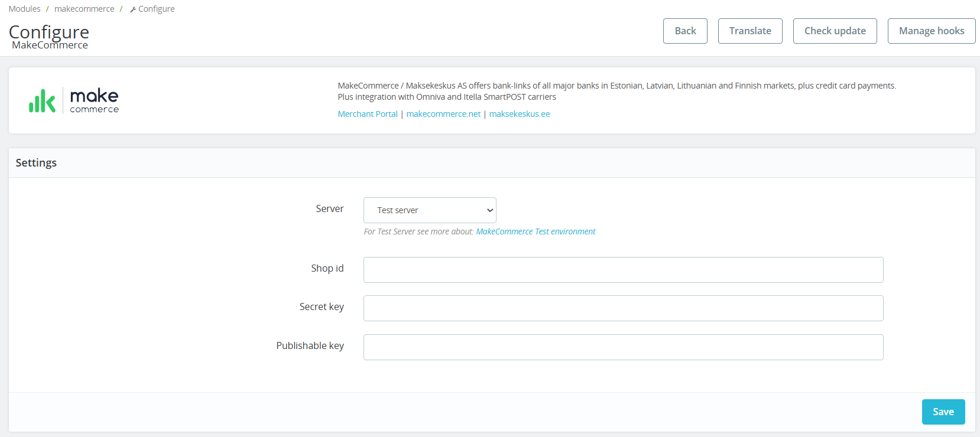Click the Secret key label
The width and height of the screenshot is (980, 437).
coord(322,306)
